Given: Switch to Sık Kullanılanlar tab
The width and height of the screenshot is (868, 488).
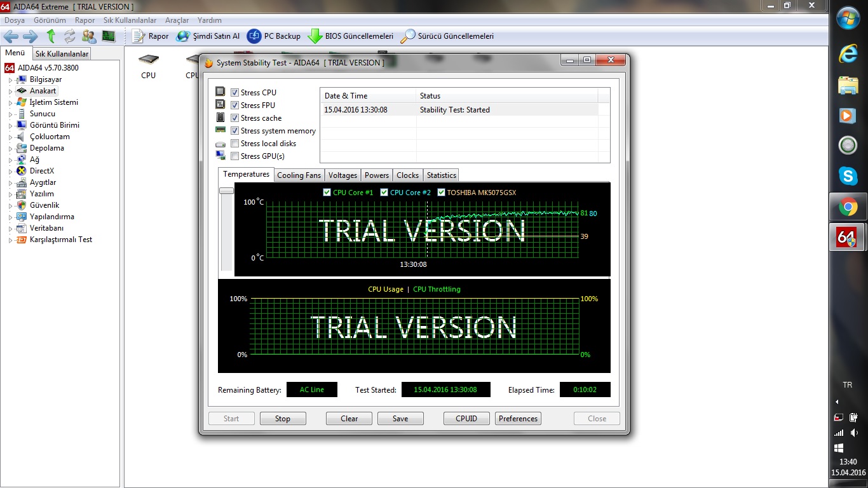Looking at the screenshot, I should click(62, 54).
